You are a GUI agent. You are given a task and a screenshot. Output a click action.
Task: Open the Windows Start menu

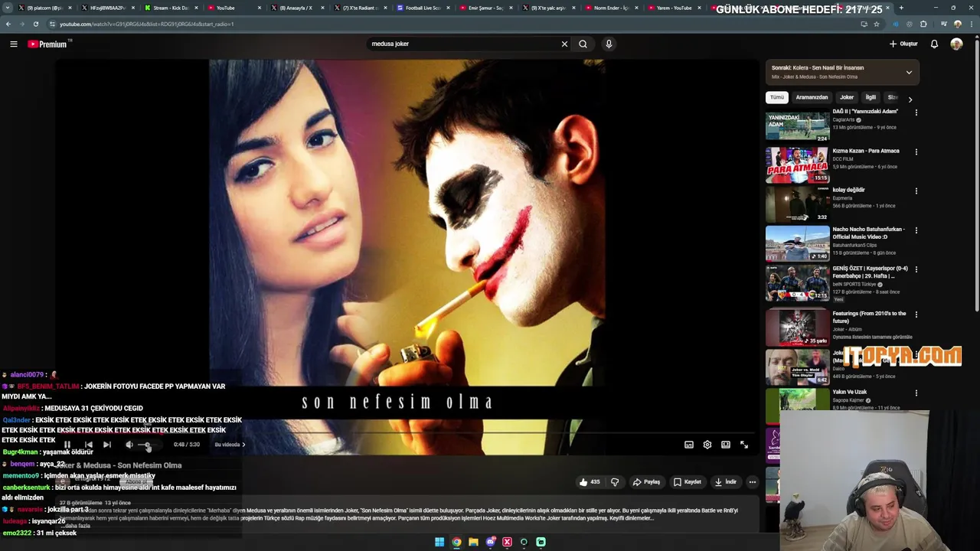coord(439,542)
